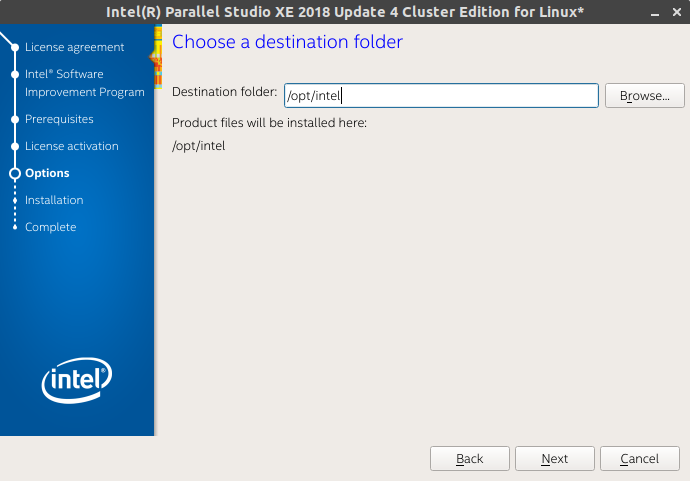Select Complete step in sidebar
This screenshot has width=690, height=481.
tap(51, 227)
